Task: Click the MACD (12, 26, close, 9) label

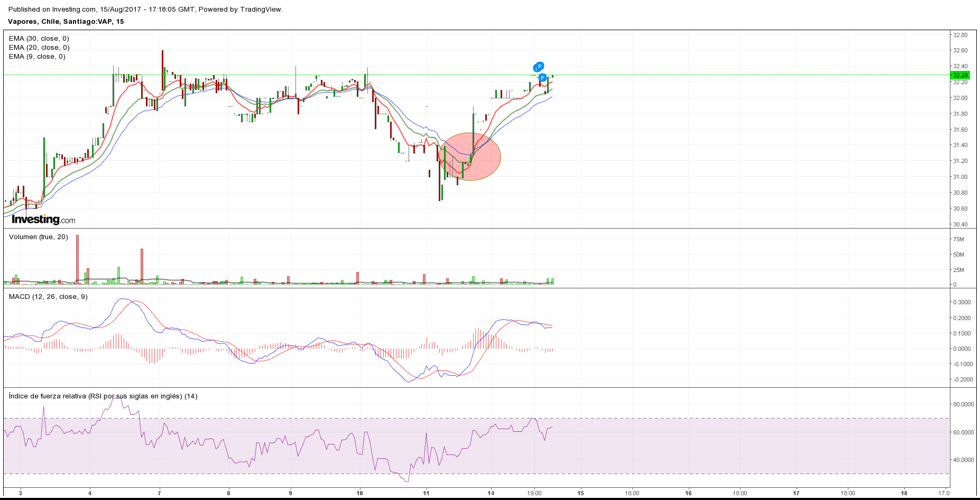Action: click(x=48, y=297)
